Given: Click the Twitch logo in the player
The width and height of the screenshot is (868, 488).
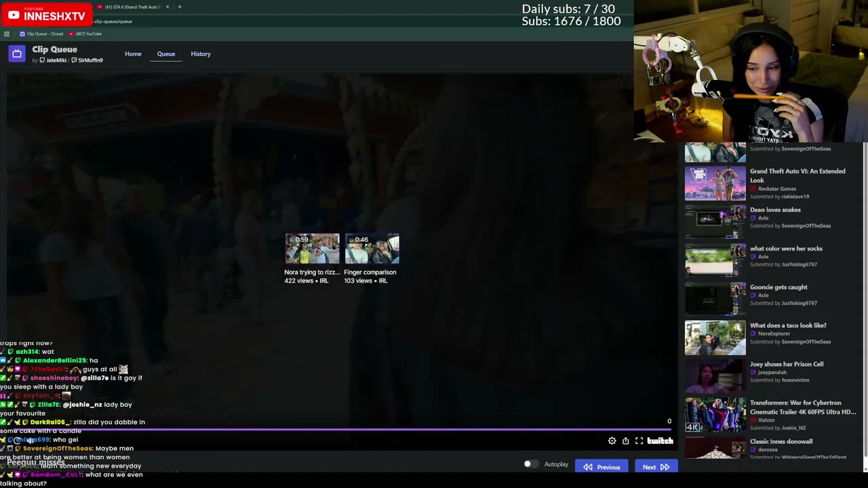Looking at the screenshot, I should pyautogui.click(x=660, y=441).
